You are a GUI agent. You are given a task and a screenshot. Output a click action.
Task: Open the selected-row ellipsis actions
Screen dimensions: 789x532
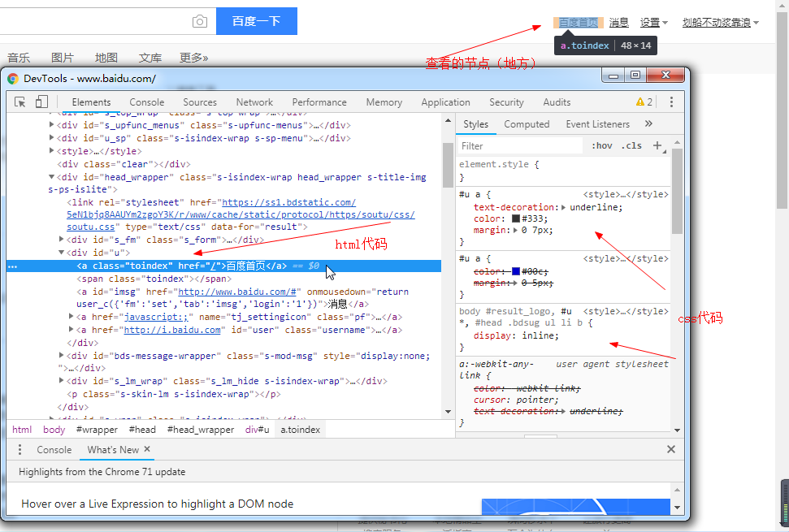tap(13, 266)
